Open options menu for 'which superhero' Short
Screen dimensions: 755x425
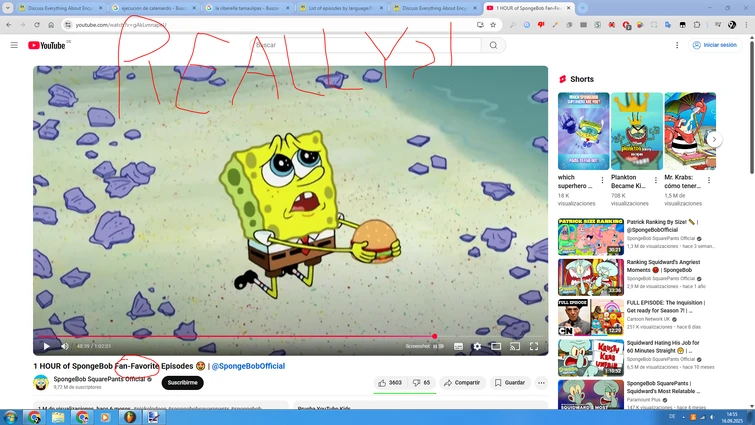point(602,180)
